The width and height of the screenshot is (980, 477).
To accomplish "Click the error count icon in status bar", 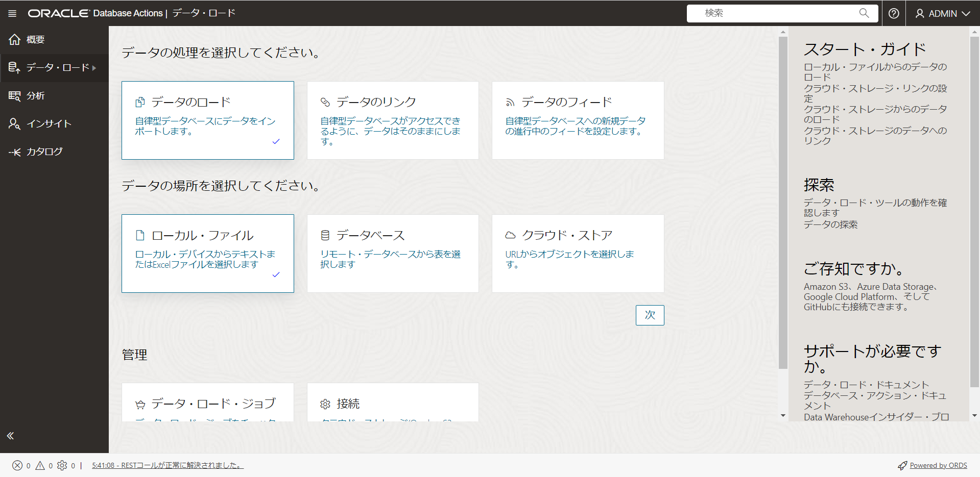I will pos(17,465).
